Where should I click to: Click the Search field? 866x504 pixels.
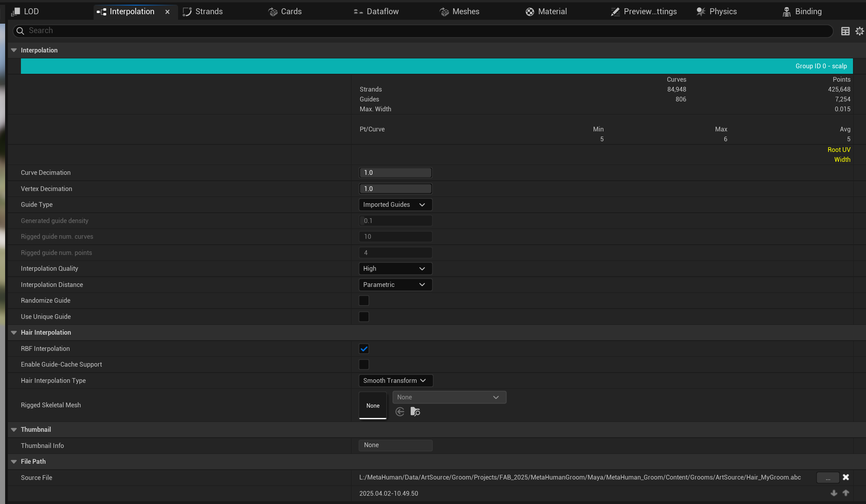423,31
